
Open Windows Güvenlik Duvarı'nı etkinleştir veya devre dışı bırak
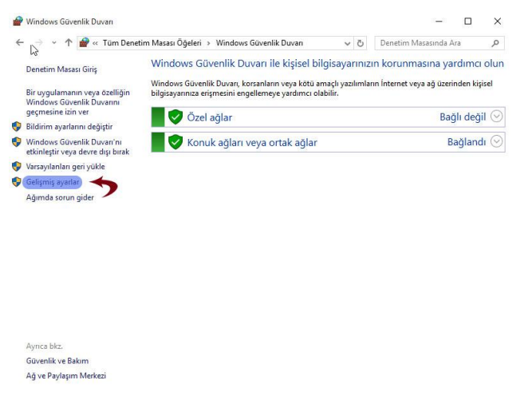[77, 147]
